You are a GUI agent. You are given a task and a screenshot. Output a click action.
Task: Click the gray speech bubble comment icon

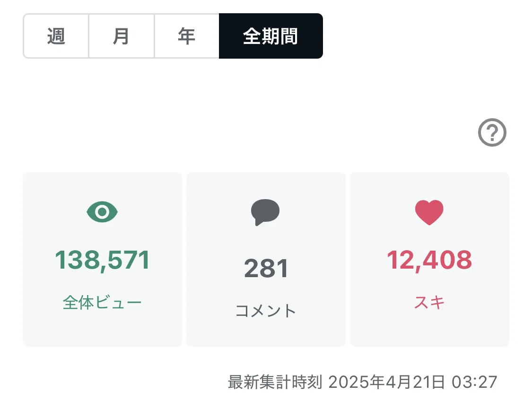(x=265, y=212)
